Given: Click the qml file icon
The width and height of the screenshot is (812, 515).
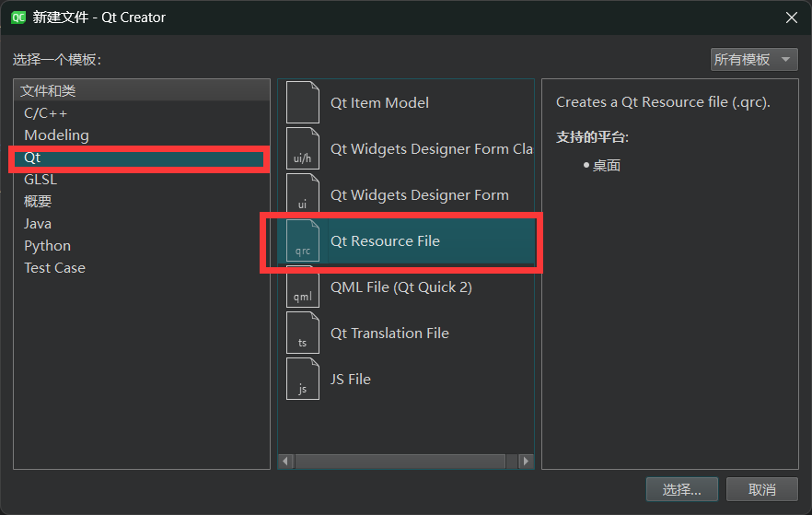Looking at the screenshot, I should point(303,287).
